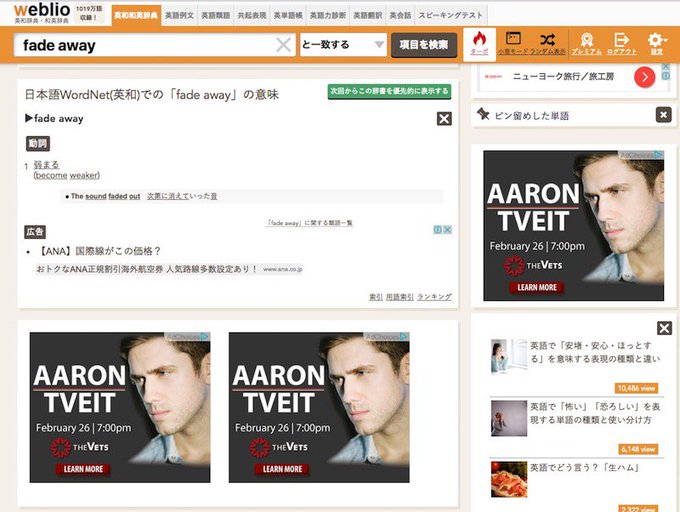Viewport: 680px width, 512px height.
Task: Click LEARN MORE on middle Aaron Tveit ad
Action: pyautogui.click(x=282, y=469)
